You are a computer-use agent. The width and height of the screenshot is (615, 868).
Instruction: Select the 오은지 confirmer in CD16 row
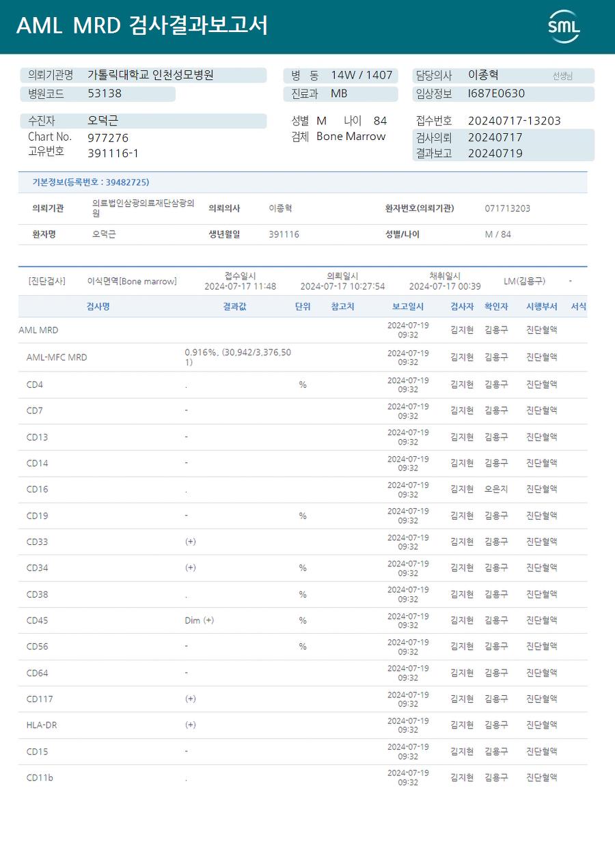(x=496, y=490)
